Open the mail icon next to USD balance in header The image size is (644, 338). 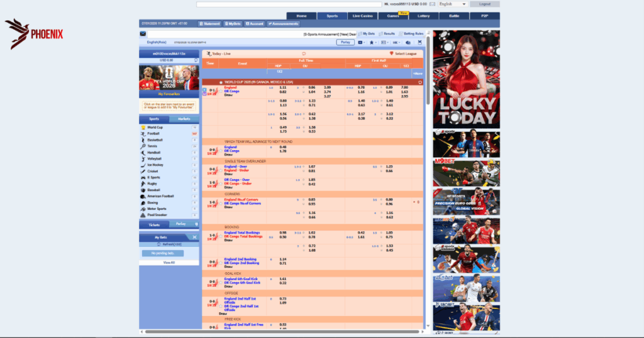pos(433,4)
